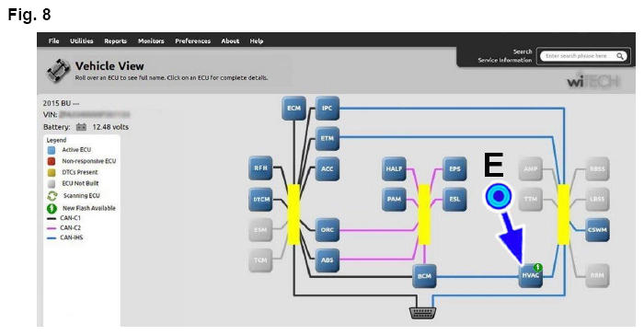Click the search phrase input field
The width and height of the screenshot is (644, 335).
[x=583, y=56]
